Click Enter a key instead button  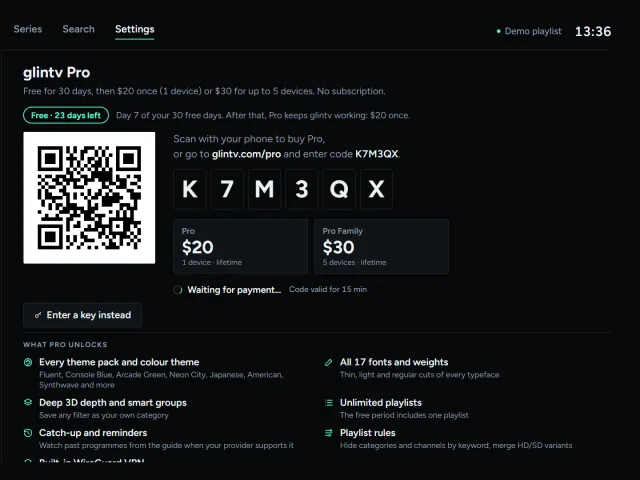[x=82, y=315]
